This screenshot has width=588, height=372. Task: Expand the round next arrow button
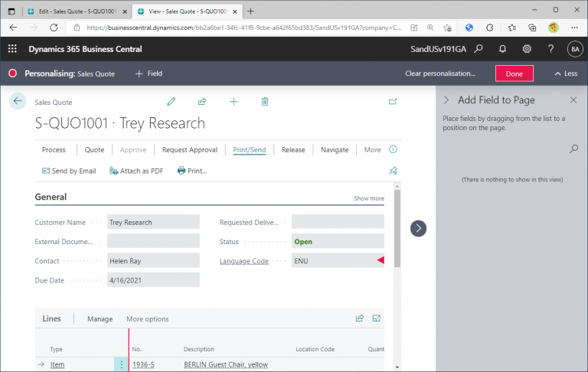click(x=418, y=228)
